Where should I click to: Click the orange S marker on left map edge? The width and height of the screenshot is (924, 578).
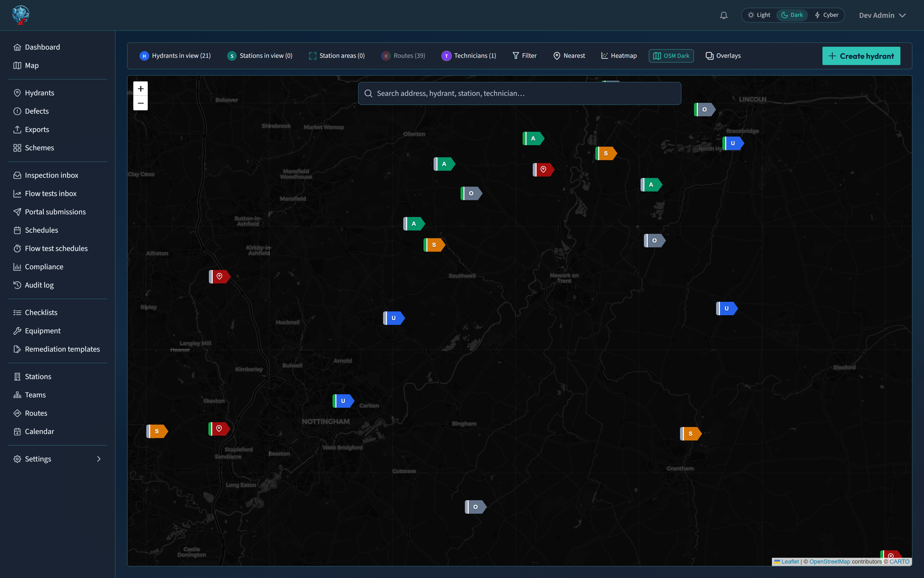157,431
